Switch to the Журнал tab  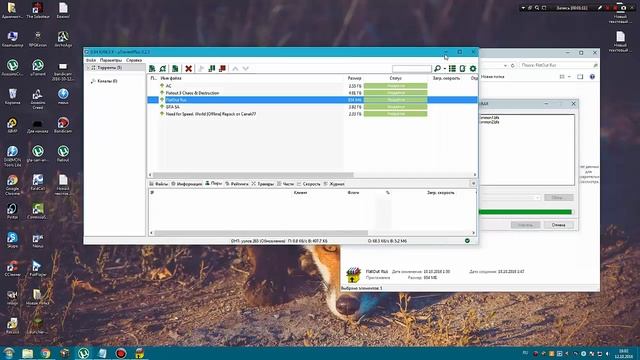click(x=334, y=184)
